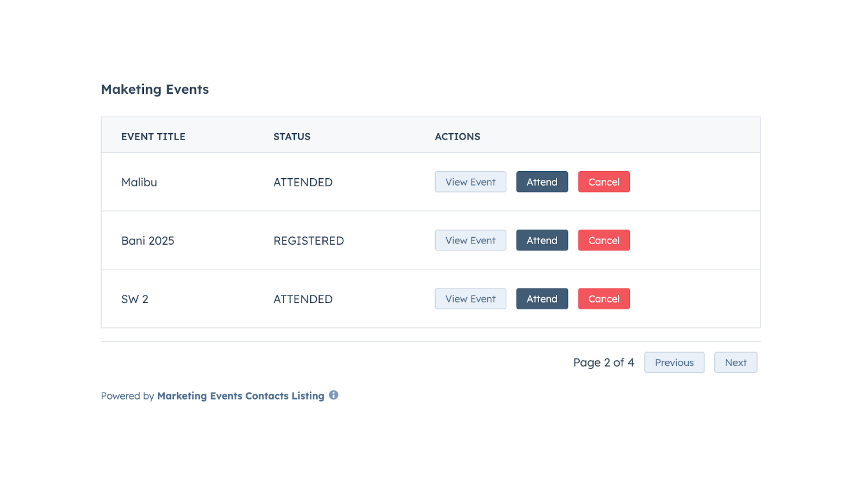Click the Page 2 of 4 indicator
The height and width of the screenshot is (488, 868).
pos(603,363)
